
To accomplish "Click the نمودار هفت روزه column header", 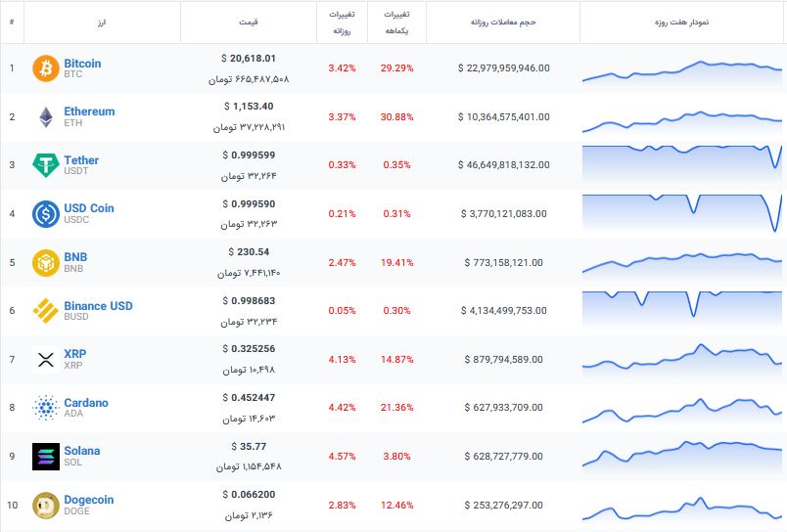I will (x=681, y=22).
